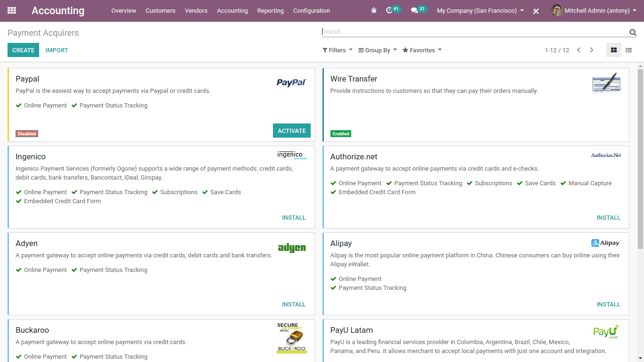Image resolution: width=644 pixels, height=362 pixels.
Task: Click the search magnifier icon
Action: [633, 32]
